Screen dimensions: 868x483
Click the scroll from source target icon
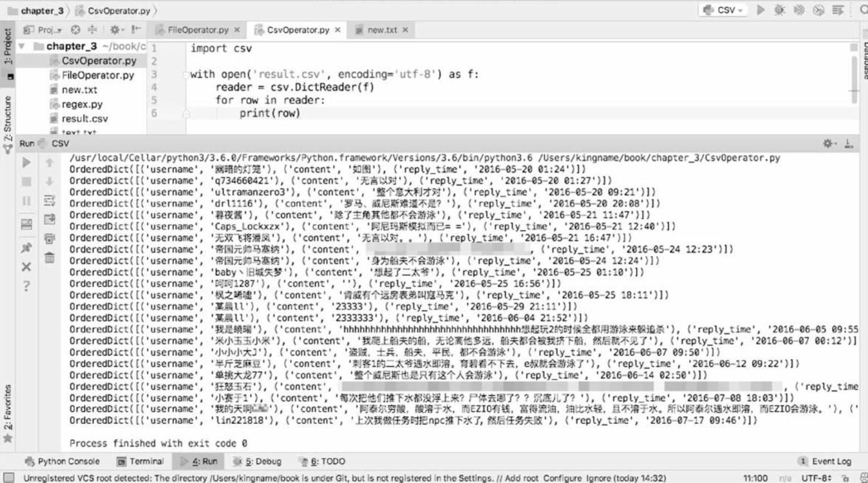(75, 30)
